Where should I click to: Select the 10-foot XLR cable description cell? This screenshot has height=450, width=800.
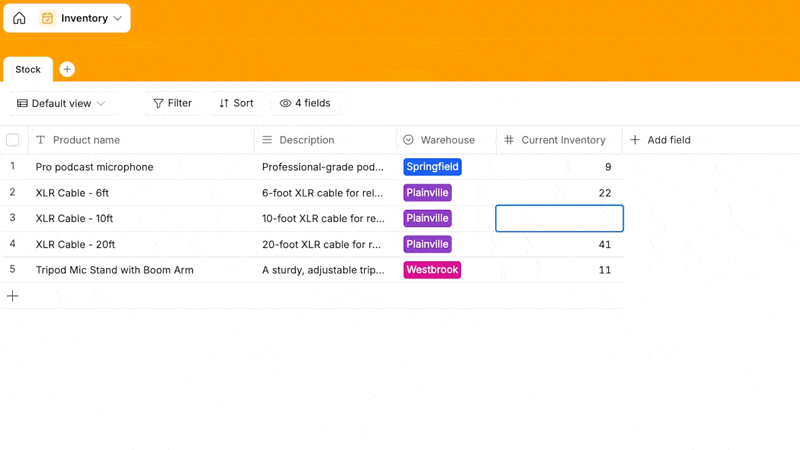pos(326,218)
